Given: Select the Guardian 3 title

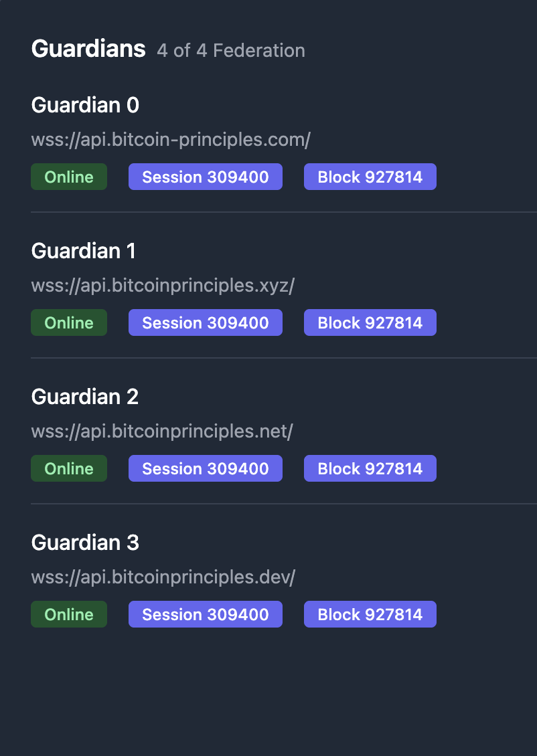Looking at the screenshot, I should click(85, 543).
